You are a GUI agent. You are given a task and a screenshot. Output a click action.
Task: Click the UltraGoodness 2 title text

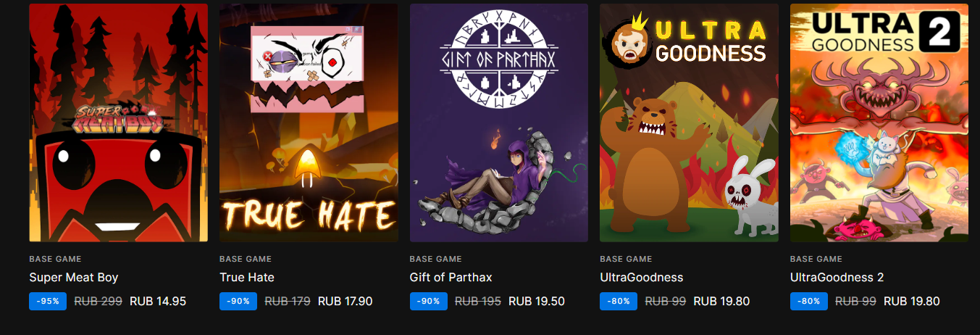tap(837, 277)
